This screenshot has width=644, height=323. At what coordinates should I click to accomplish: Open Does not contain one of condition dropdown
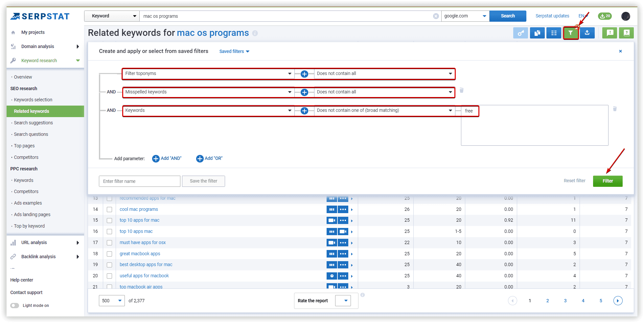pos(384,111)
